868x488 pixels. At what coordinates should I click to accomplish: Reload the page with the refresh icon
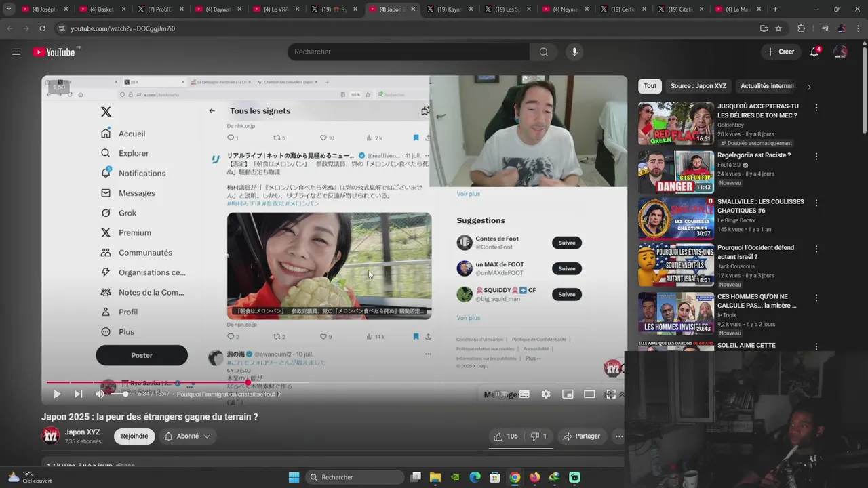coord(42,28)
